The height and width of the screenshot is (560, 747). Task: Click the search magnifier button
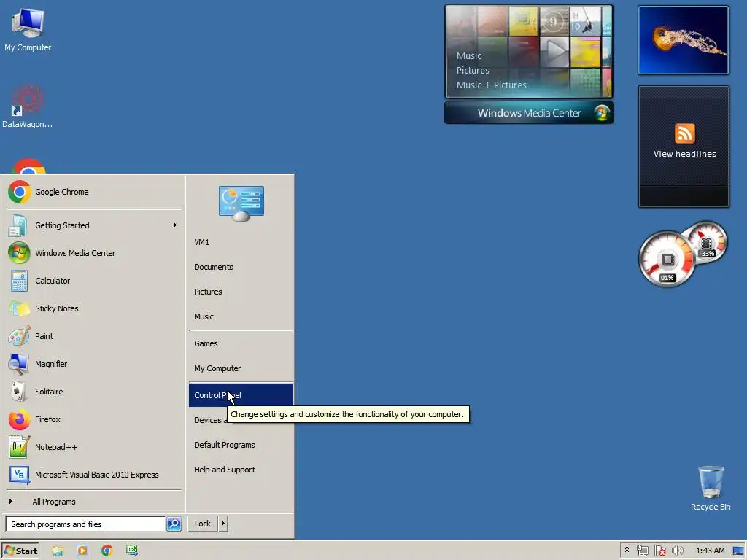[x=174, y=524]
